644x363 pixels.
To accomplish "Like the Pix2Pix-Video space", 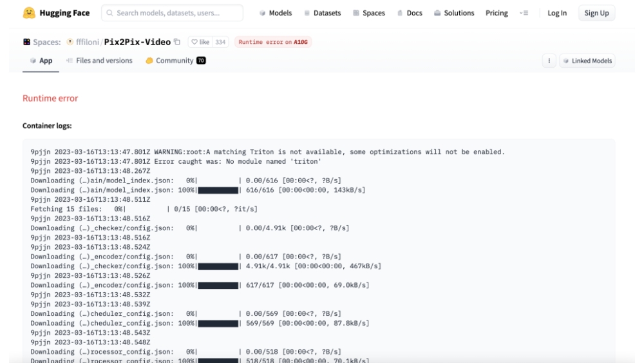I will [x=200, y=42].
